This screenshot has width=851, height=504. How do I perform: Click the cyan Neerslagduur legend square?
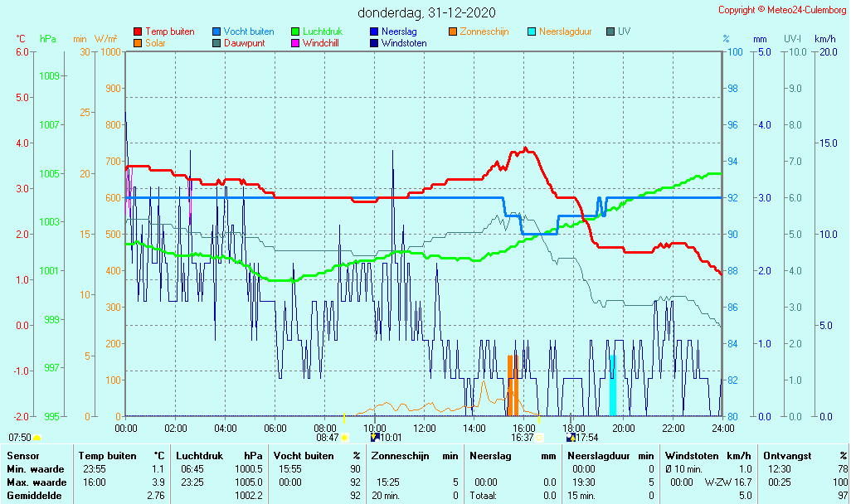click(532, 31)
